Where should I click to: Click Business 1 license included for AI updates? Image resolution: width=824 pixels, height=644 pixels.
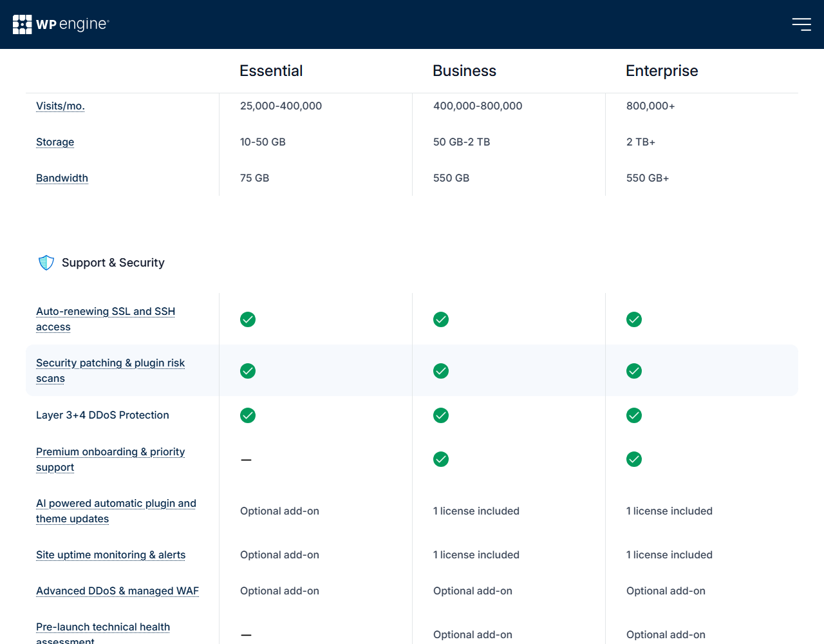tap(476, 511)
